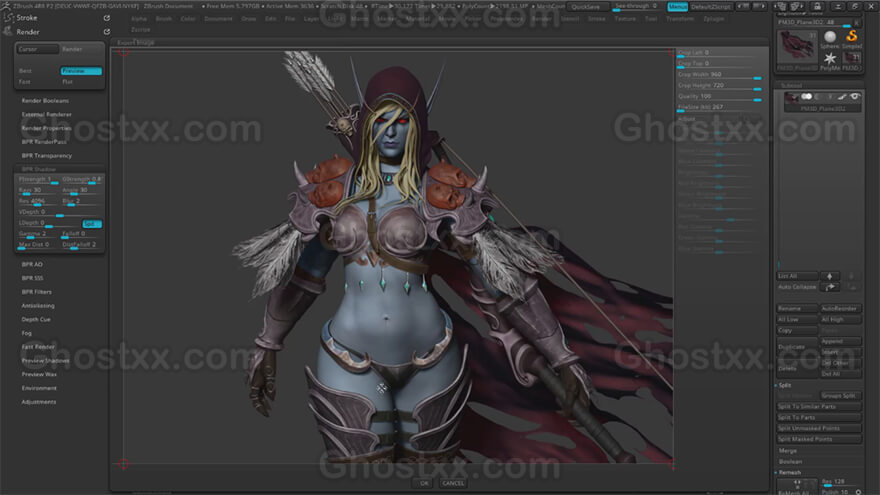Click the PM3D_Plane3D2 subtool thumbnail
Screen dimensions: 880x495
(791, 99)
